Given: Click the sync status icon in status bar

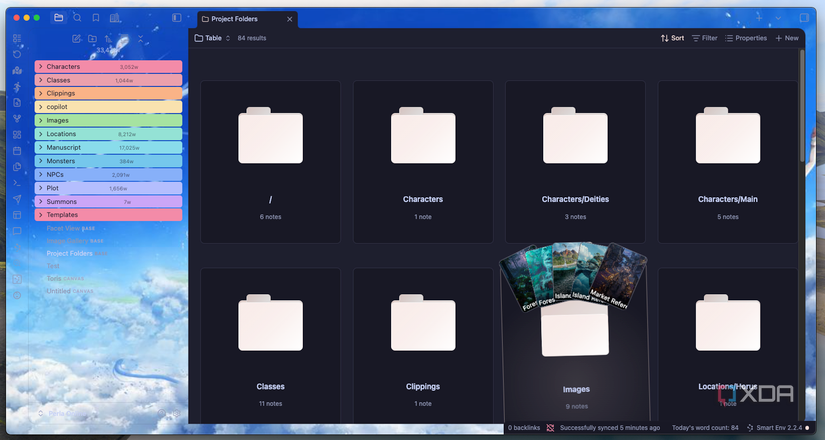Looking at the screenshot, I should coord(550,428).
